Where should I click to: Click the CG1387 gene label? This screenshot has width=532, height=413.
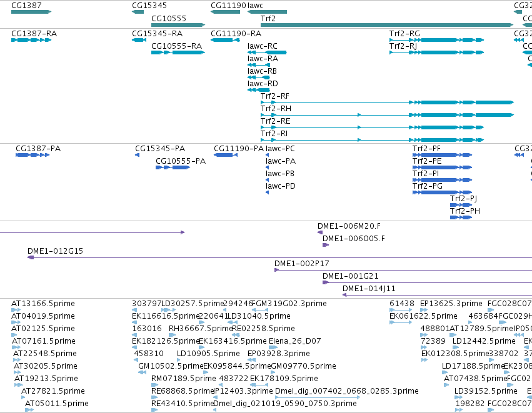26,6
